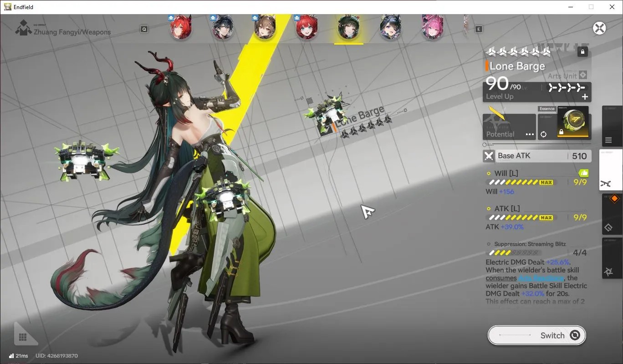Toggle the Suppression: Streaming Blitz skill marker
The height and width of the screenshot is (364, 623).
(489, 244)
